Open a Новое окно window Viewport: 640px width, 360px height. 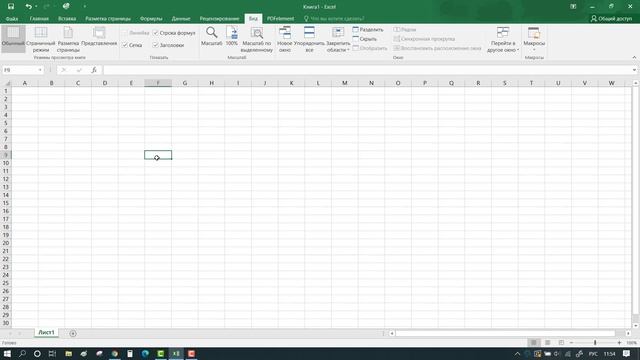coord(284,39)
